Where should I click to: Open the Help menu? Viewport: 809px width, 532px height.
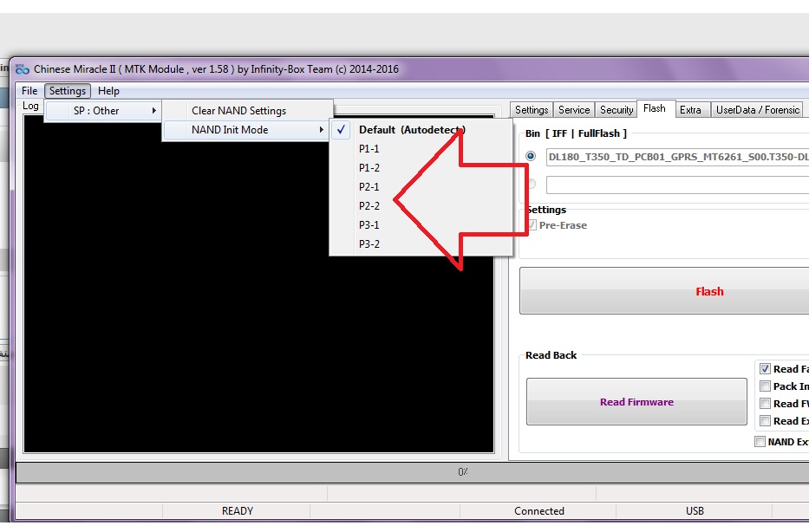[108, 91]
